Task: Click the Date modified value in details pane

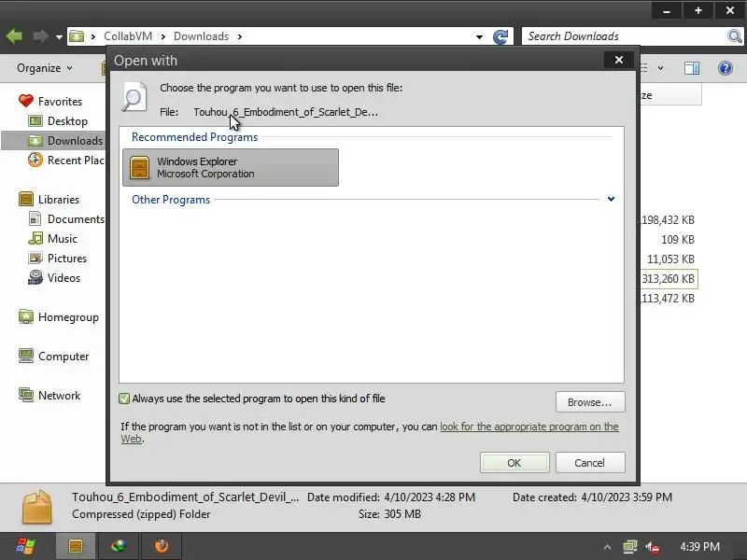Action: pyautogui.click(x=430, y=497)
